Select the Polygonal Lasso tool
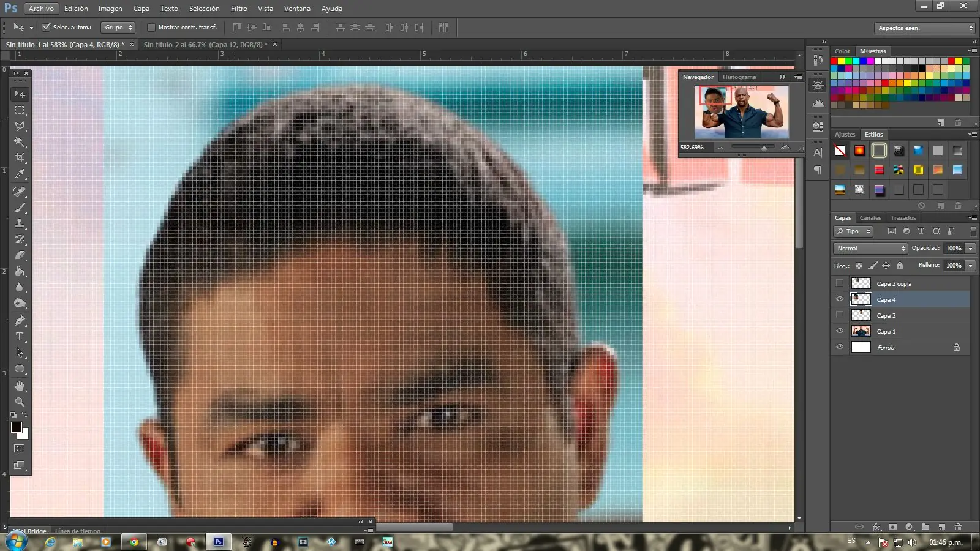This screenshot has width=980, height=551. click(x=20, y=126)
